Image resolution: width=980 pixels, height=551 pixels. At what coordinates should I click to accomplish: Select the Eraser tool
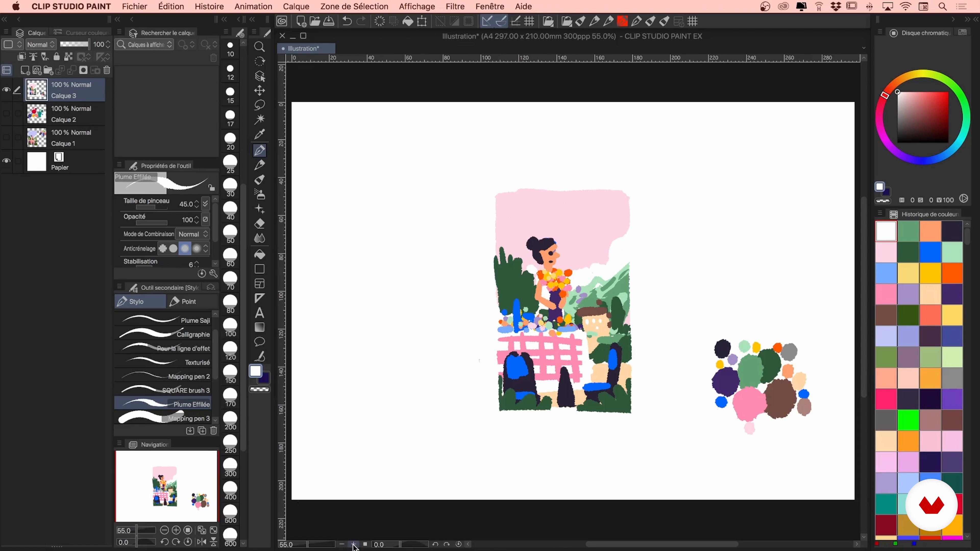coord(260,224)
